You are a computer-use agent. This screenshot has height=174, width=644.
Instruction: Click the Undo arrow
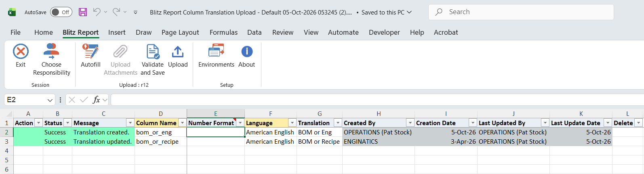[x=97, y=12]
